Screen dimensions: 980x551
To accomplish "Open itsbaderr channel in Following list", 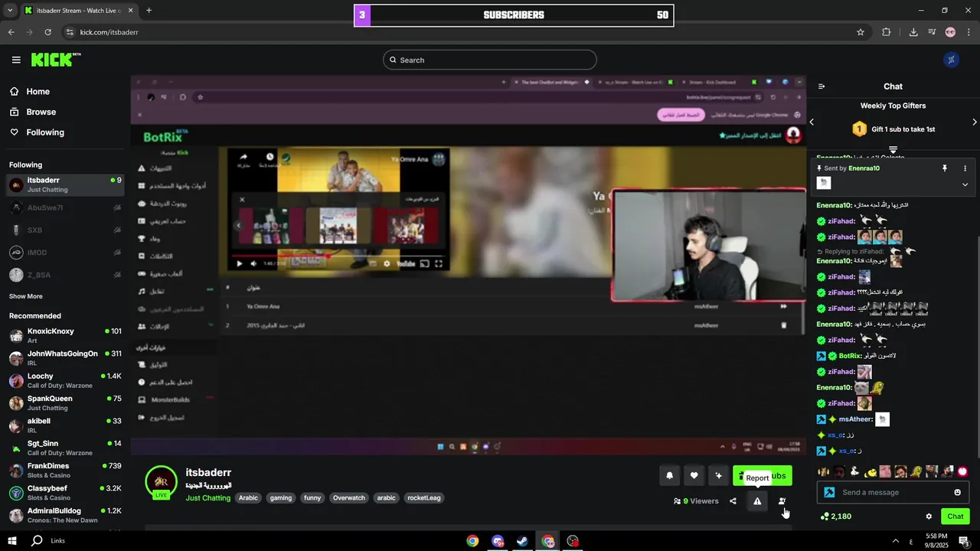I will point(65,184).
